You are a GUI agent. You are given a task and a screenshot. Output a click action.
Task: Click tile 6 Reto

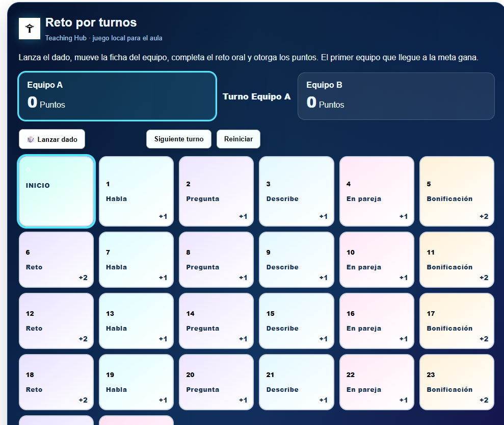pyautogui.click(x=56, y=260)
